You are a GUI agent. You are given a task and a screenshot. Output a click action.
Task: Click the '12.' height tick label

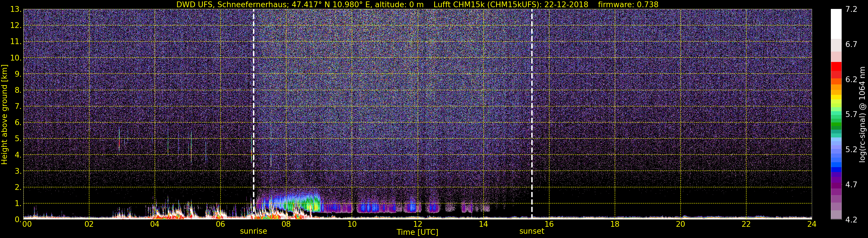pyautogui.click(x=16, y=26)
